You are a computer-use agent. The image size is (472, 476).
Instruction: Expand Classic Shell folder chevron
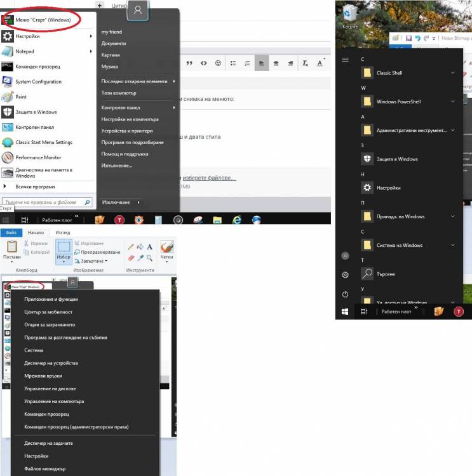point(453,73)
